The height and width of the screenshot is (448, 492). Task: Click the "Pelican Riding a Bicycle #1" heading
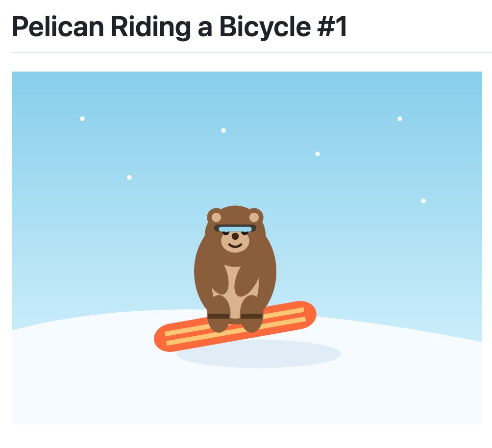click(179, 27)
